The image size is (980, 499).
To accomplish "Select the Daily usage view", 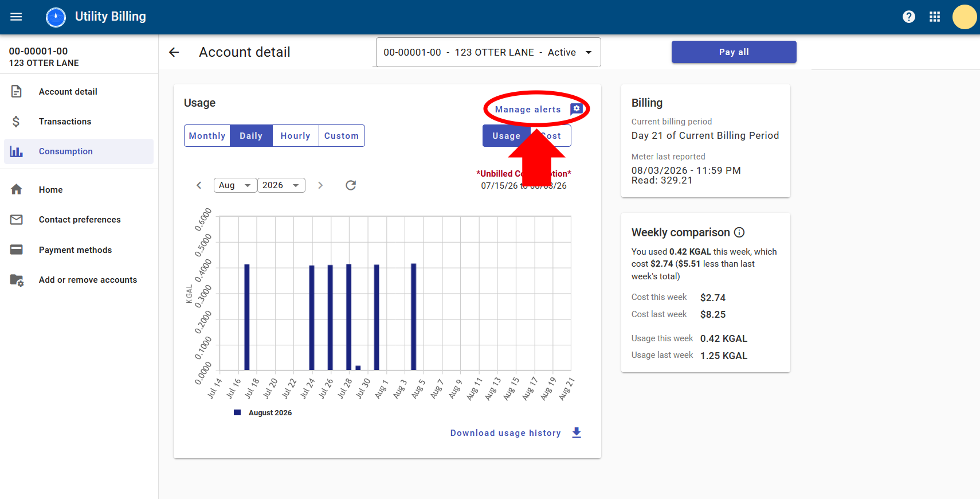I will coord(251,136).
